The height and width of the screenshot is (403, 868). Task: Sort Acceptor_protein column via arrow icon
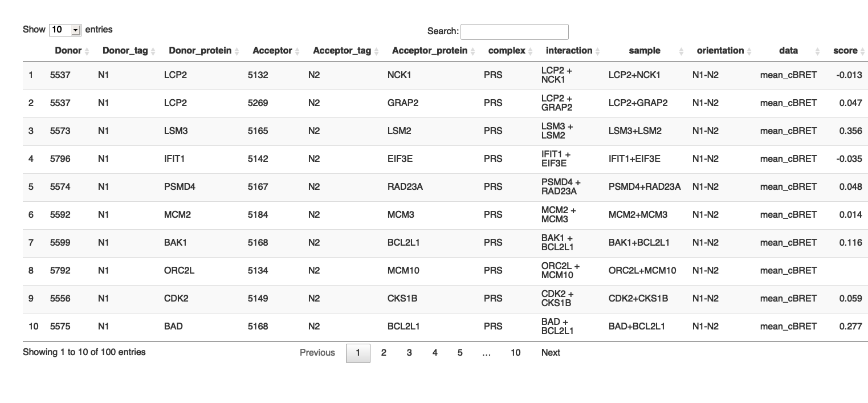coord(473,51)
